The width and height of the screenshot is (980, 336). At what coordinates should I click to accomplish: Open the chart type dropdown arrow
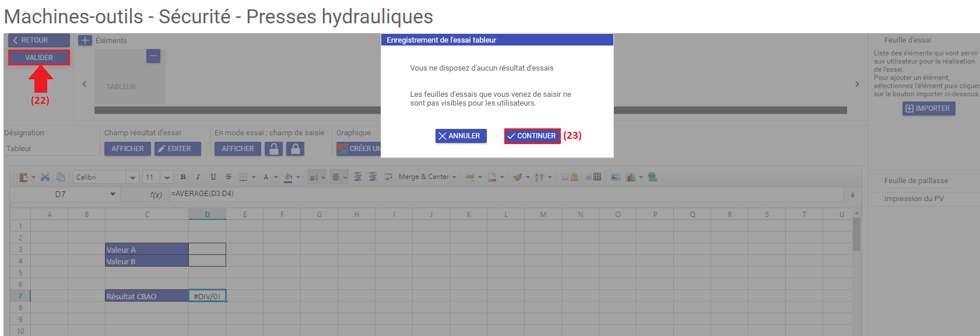tap(641, 177)
